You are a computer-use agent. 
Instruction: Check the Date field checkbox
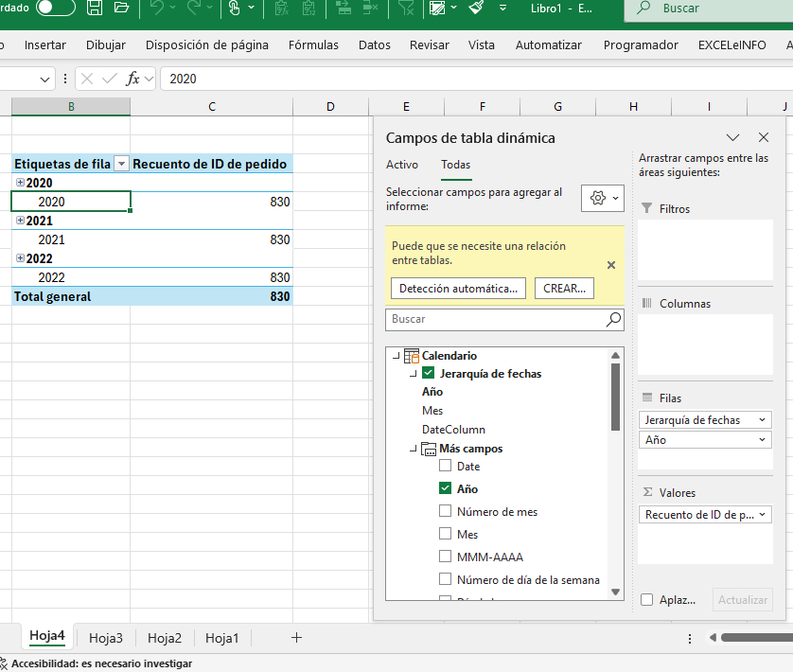click(x=446, y=467)
